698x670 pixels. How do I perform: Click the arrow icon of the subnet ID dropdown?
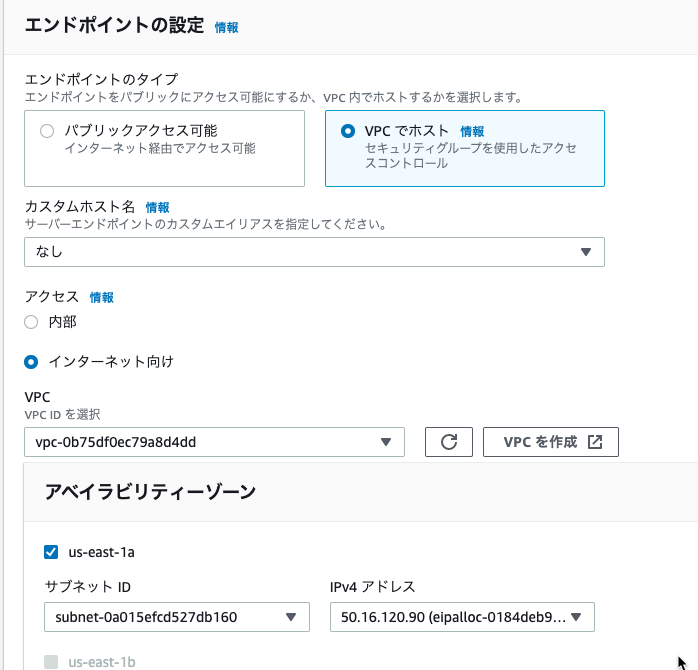(291, 617)
